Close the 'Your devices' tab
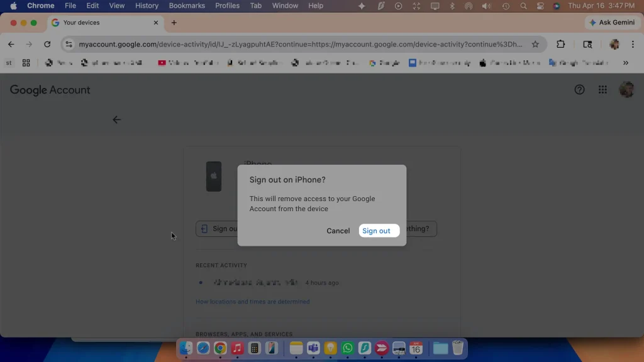644x362 pixels. 156,23
